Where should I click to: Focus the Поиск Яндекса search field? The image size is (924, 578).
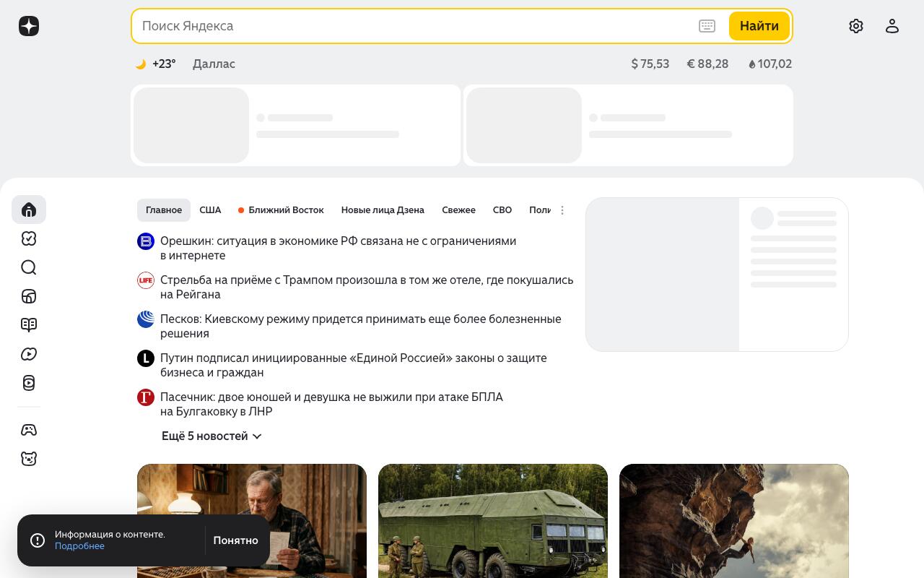point(415,26)
